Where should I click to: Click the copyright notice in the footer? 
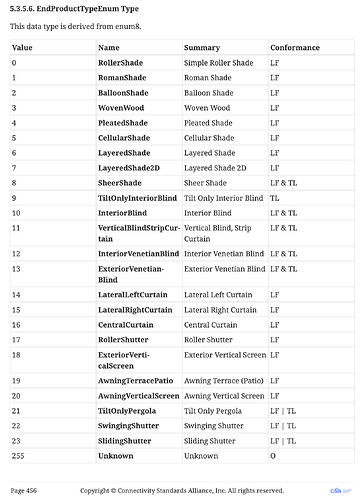point(182,491)
